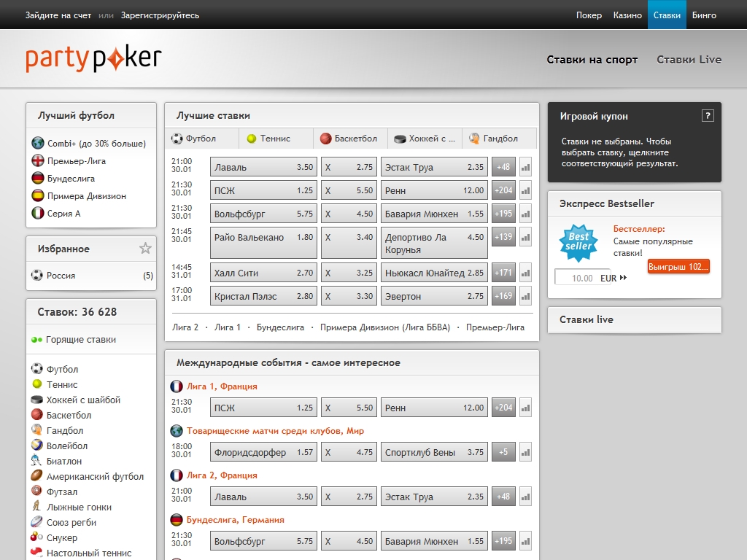Click the Биатлон sport icon in sidebar
This screenshot has width=747, height=560.
[x=37, y=461]
